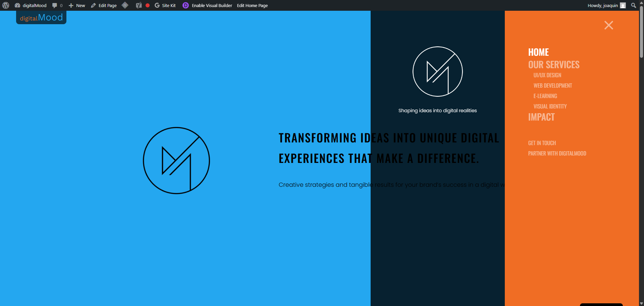Click the Divi Enable Visual Builder button
The image size is (644, 306).
[x=207, y=5]
